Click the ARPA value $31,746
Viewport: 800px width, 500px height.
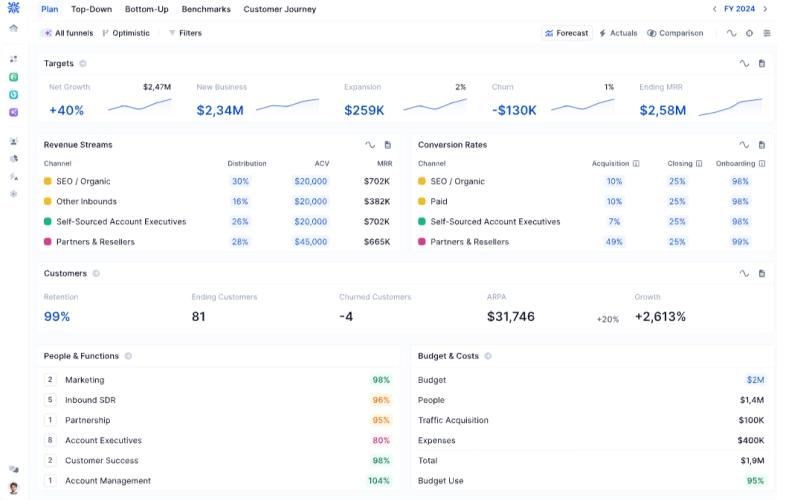point(511,317)
